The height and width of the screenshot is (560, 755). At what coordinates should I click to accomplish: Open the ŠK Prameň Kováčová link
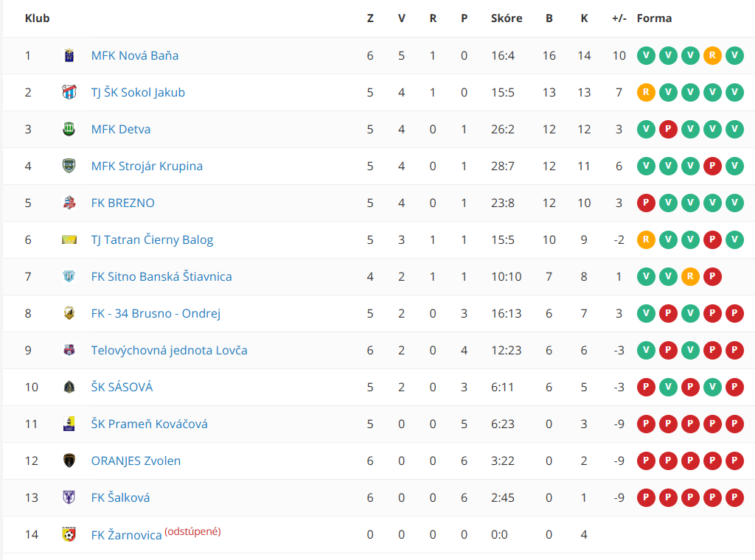pyautogui.click(x=149, y=424)
